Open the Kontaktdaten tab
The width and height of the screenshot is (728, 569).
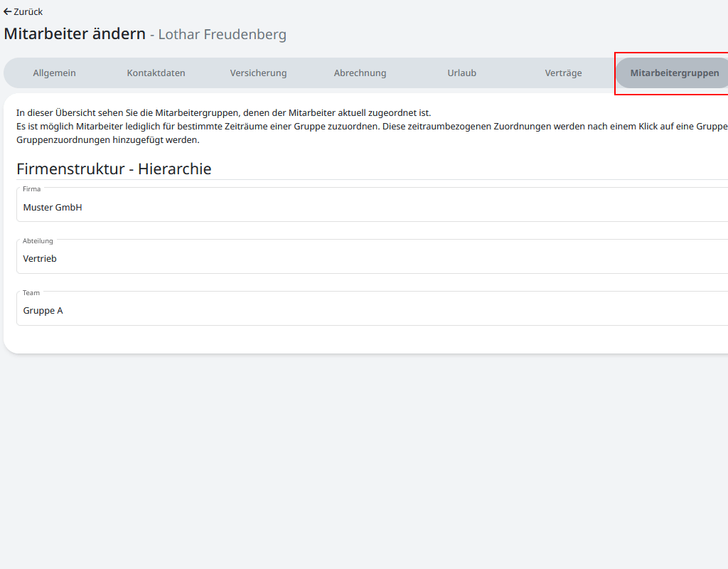[x=156, y=73]
